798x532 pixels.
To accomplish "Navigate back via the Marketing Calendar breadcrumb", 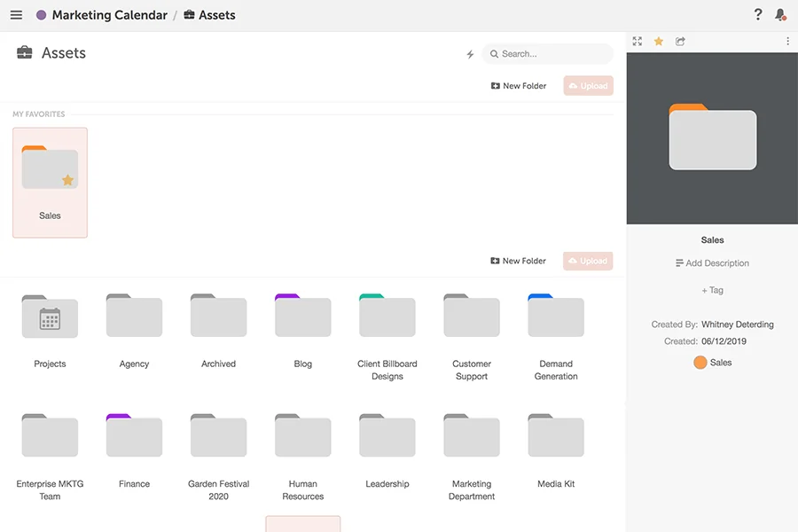I will pyautogui.click(x=108, y=14).
